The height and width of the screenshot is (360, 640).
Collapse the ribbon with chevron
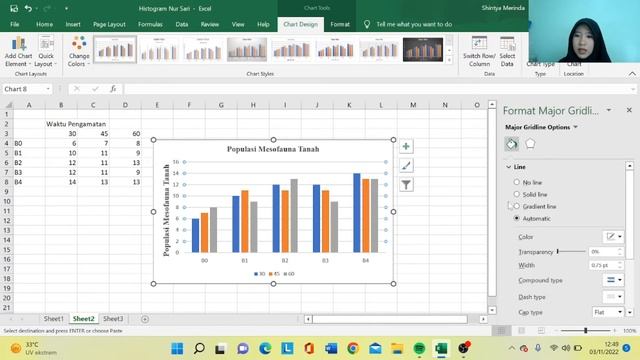click(632, 74)
